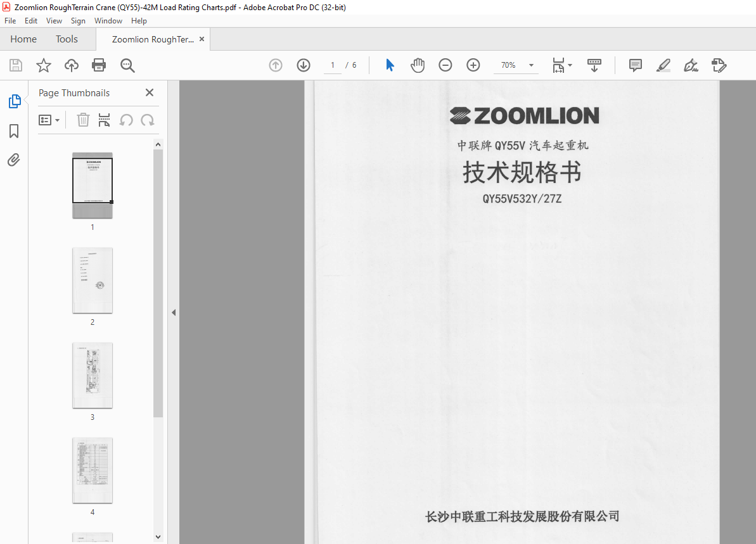The height and width of the screenshot is (544, 756).
Task: Select the highlight text pen
Action: (x=663, y=65)
